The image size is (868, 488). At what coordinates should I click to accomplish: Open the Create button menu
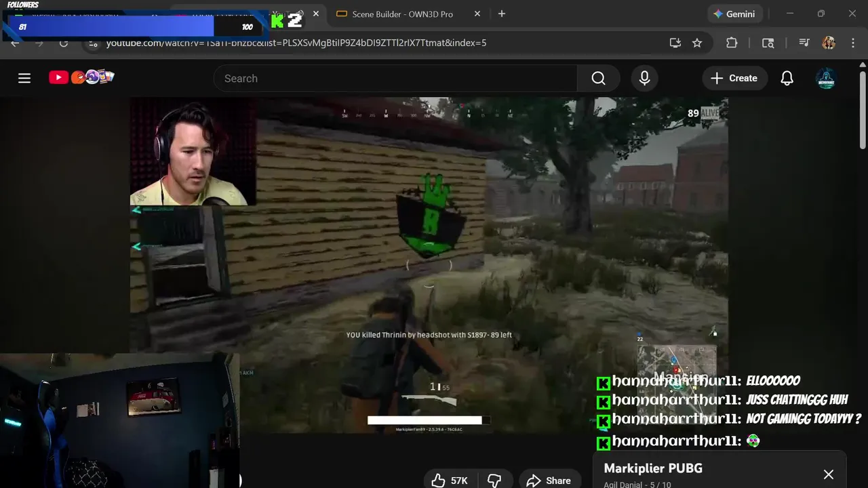(734, 79)
